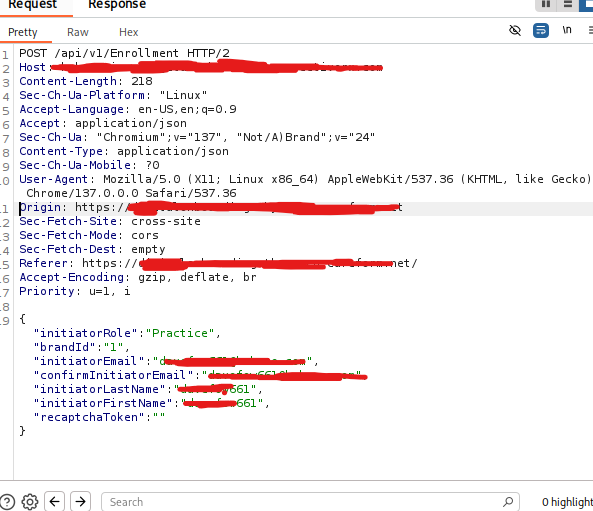Toggle show non-printable characters \n icon
Screen dimensions: 593x511
tap(567, 30)
